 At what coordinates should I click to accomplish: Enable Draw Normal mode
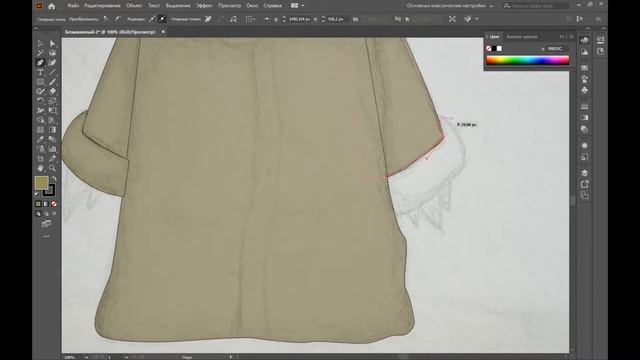[38, 213]
